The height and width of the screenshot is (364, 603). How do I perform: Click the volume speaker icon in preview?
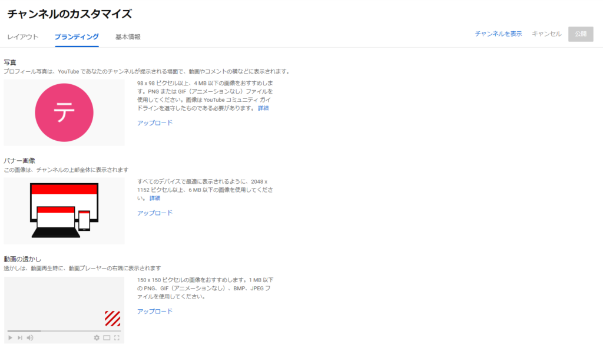pyautogui.click(x=30, y=337)
